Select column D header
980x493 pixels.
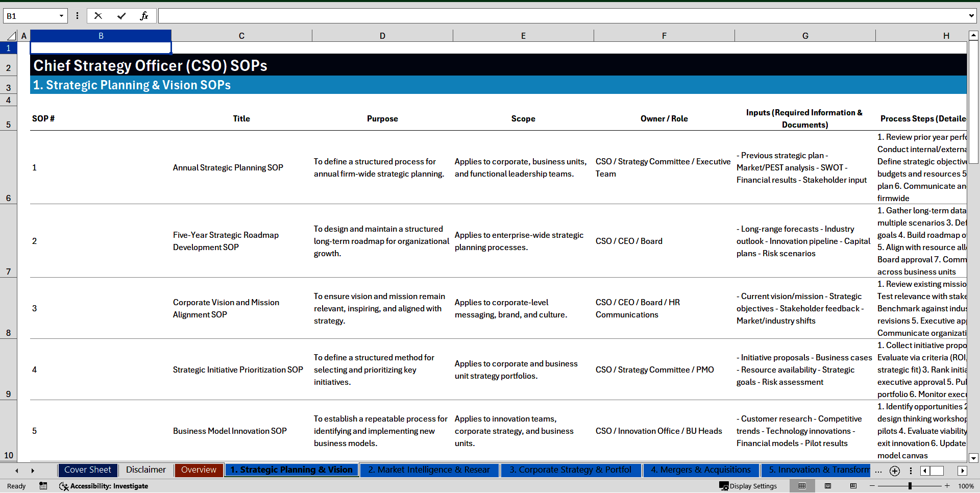pyautogui.click(x=382, y=36)
